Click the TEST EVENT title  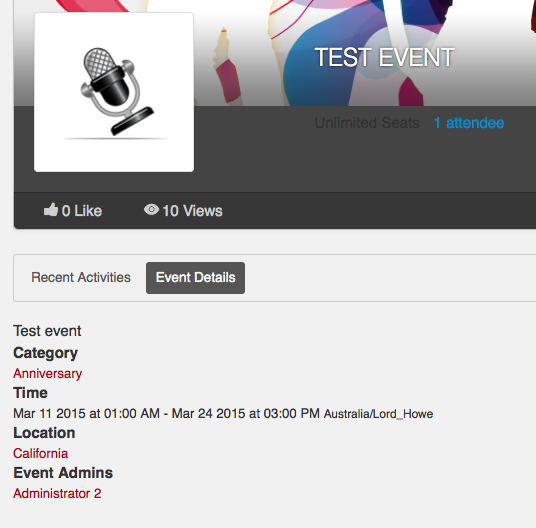385,57
